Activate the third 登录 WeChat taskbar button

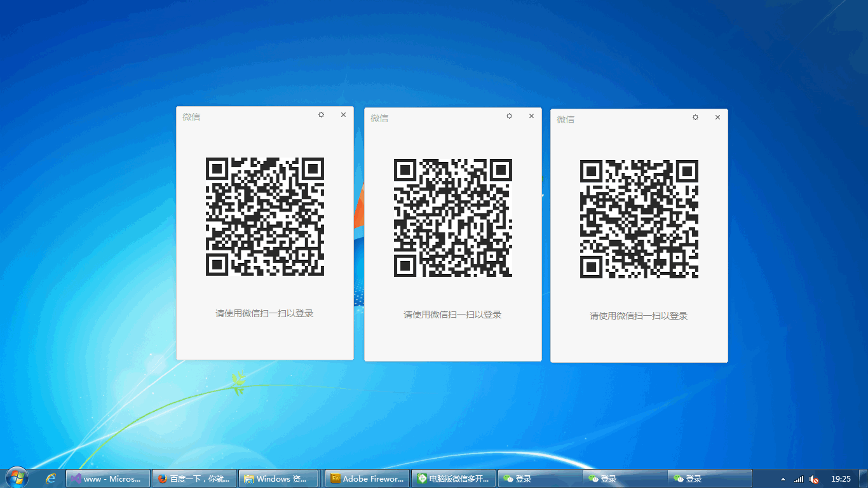[x=710, y=478]
